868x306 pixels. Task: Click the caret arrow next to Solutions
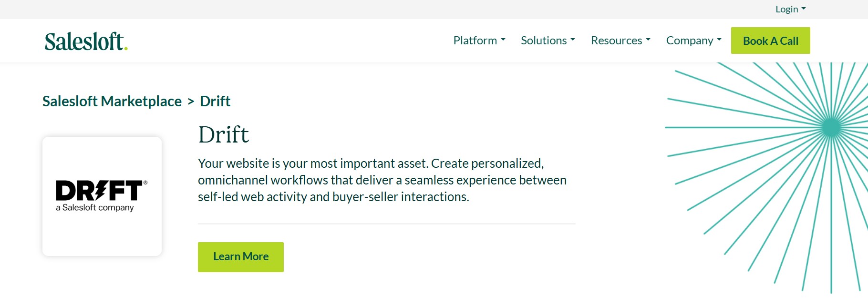(x=573, y=40)
